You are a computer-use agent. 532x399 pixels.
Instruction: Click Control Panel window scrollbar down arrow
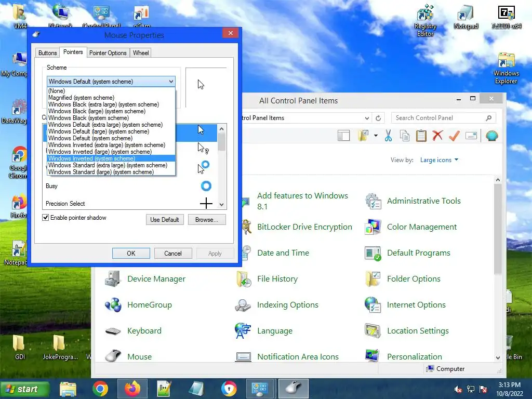[498, 357]
